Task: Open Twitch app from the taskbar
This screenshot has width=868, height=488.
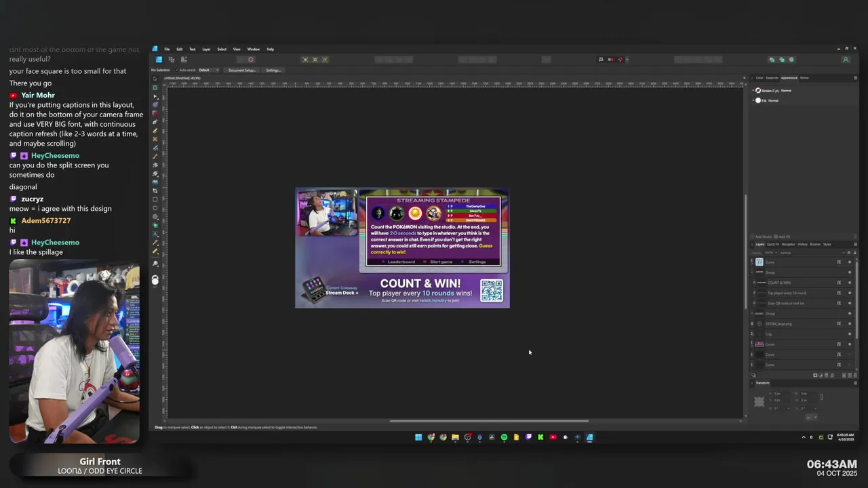Action: click(x=528, y=437)
